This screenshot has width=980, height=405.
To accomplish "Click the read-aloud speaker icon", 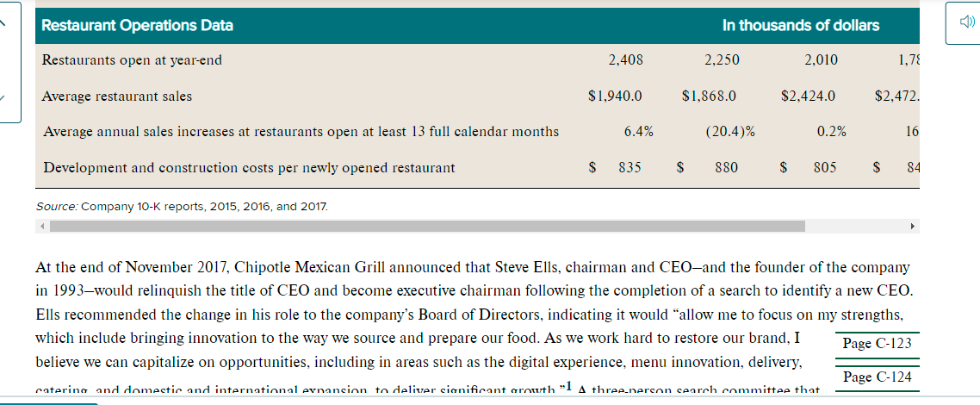I will click(966, 22).
